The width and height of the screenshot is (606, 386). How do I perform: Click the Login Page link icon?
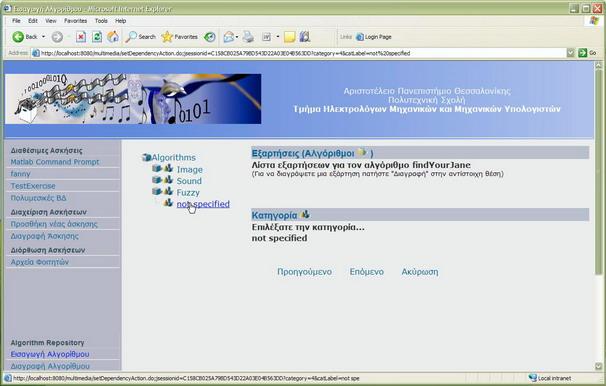[360, 37]
